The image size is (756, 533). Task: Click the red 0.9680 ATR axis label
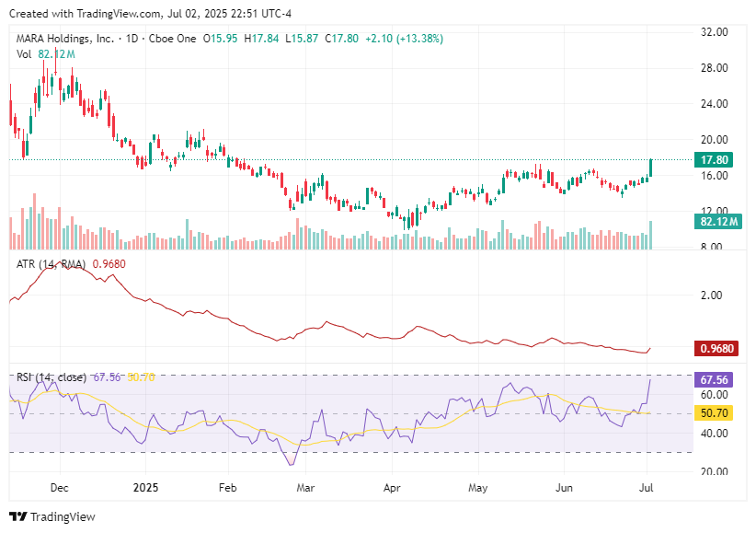pos(716,349)
